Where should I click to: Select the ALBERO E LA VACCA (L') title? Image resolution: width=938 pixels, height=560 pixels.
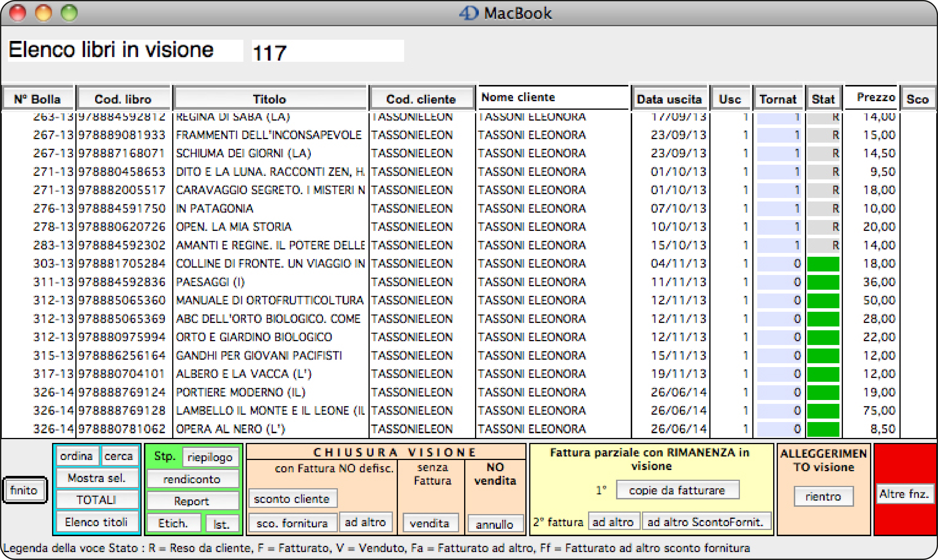244,374
